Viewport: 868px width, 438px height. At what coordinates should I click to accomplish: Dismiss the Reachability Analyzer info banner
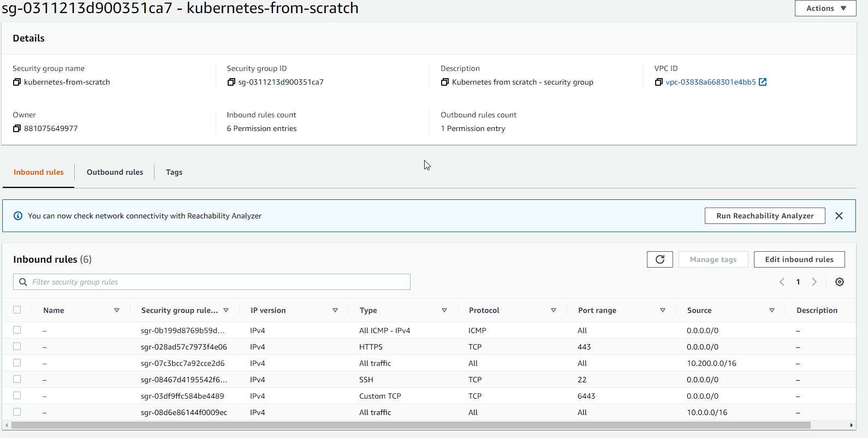coord(839,216)
